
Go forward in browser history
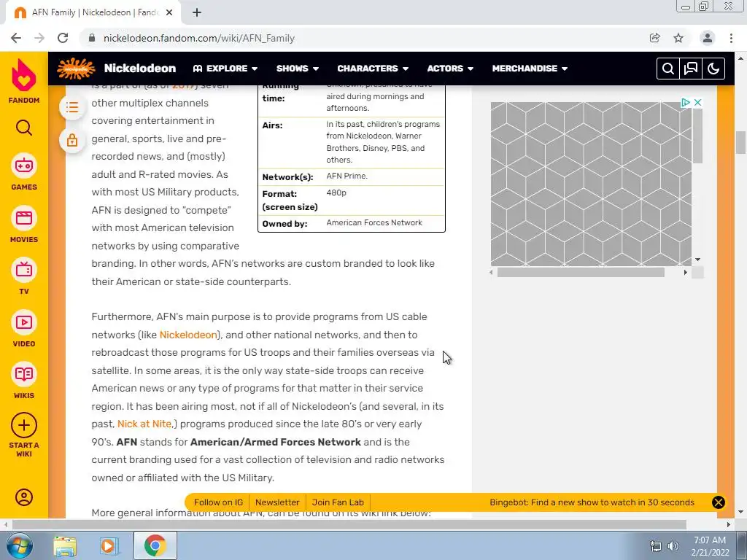39,38
